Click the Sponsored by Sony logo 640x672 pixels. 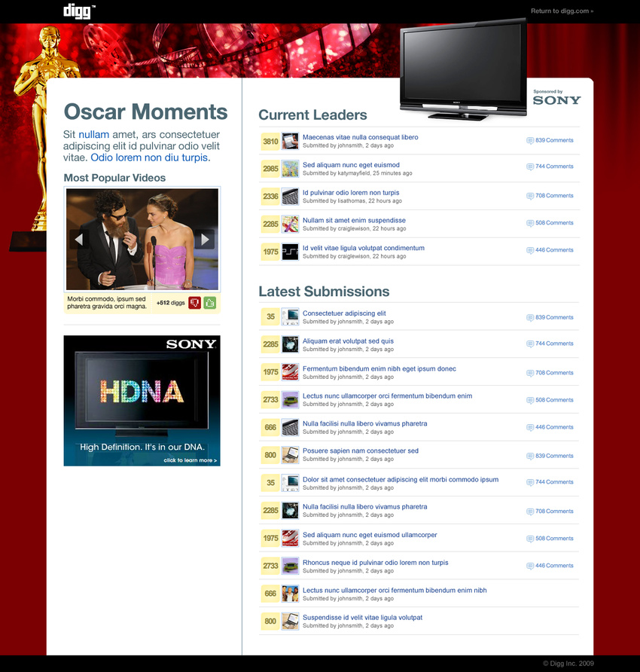[x=557, y=98]
